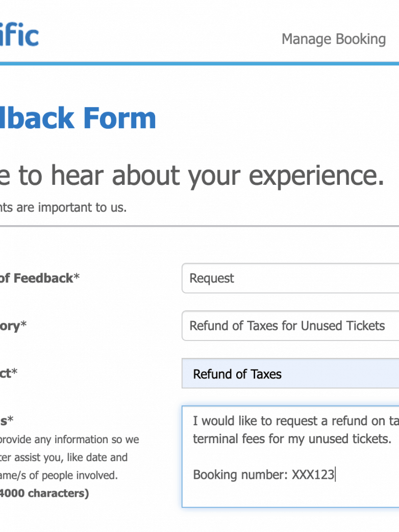Click the Feedback Form page heading

point(78,118)
